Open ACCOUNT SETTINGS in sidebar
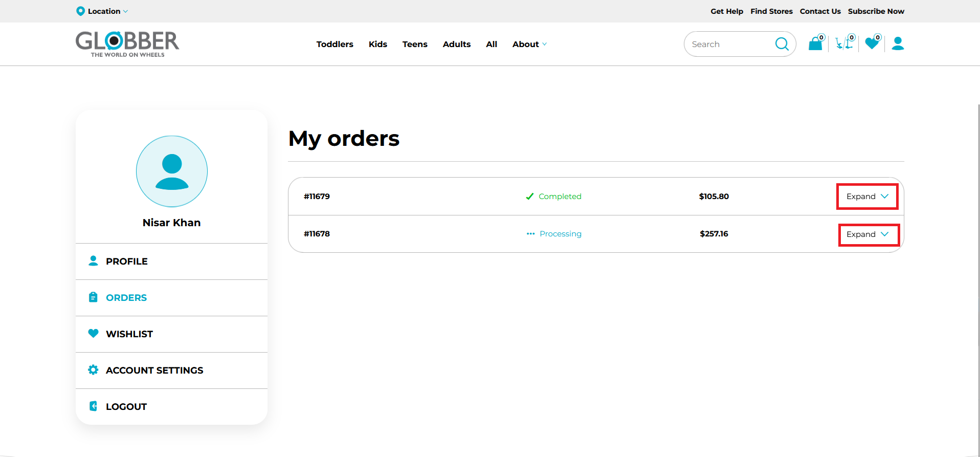This screenshot has height=457, width=980. (x=171, y=371)
